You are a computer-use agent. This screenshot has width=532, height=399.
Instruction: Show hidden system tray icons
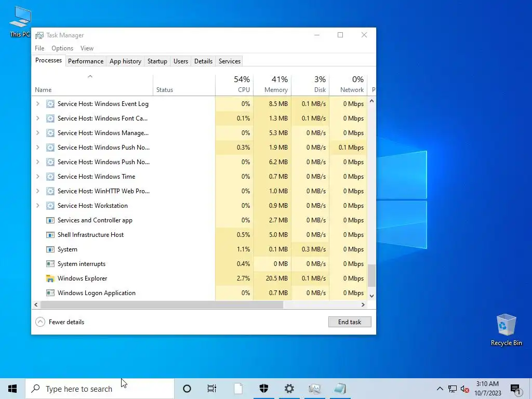click(440, 389)
